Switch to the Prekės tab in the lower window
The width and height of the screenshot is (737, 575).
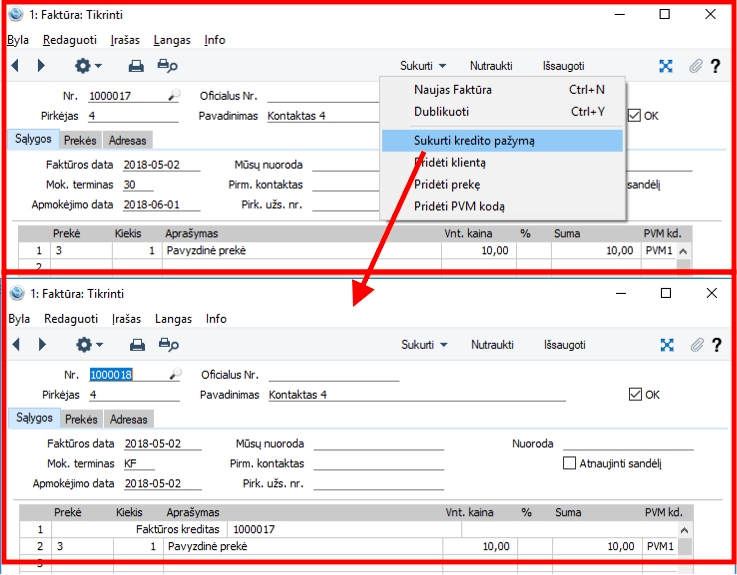[x=81, y=419]
